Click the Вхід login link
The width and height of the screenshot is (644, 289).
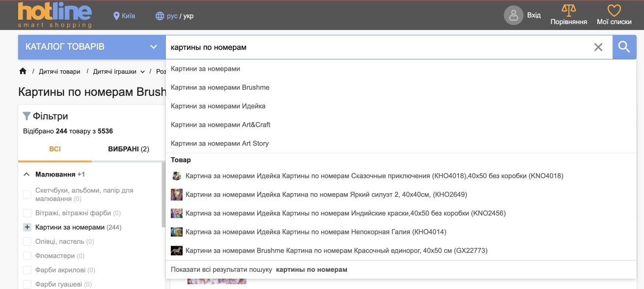pyautogui.click(x=534, y=15)
